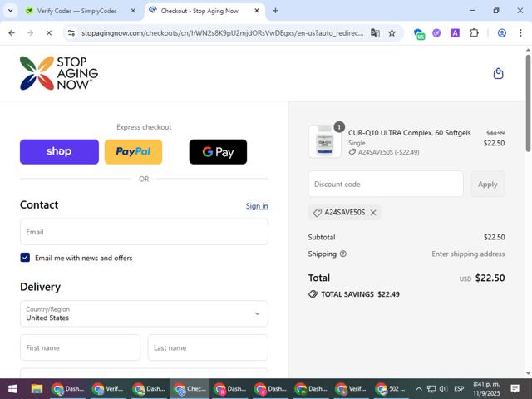Open the 502 Chrome taskbar window
Image resolution: width=532 pixels, height=399 pixels.
tap(390, 389)
